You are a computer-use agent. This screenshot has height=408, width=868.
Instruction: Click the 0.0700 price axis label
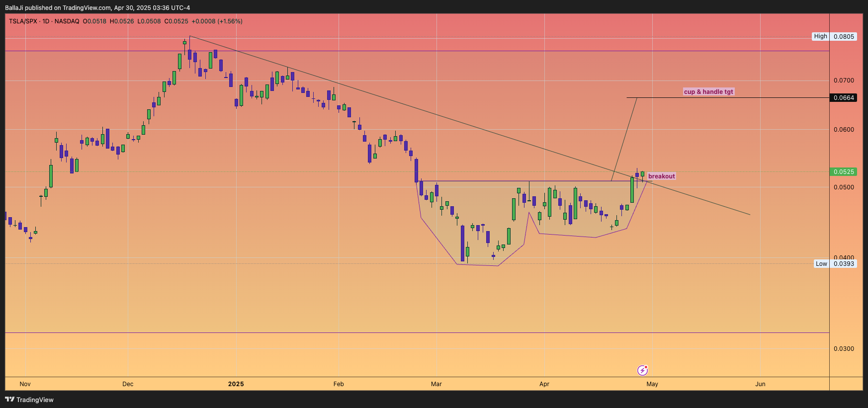pos(844,81)
